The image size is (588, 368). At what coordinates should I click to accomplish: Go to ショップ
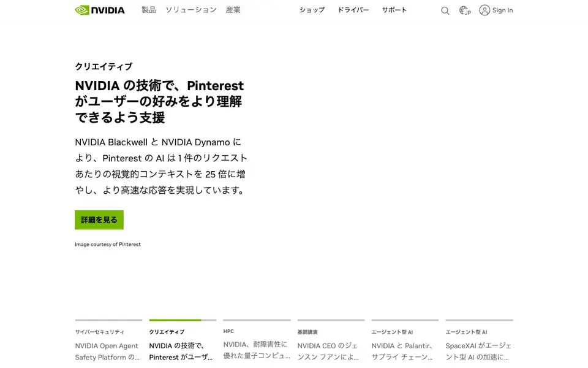click(x=312, y=10)
